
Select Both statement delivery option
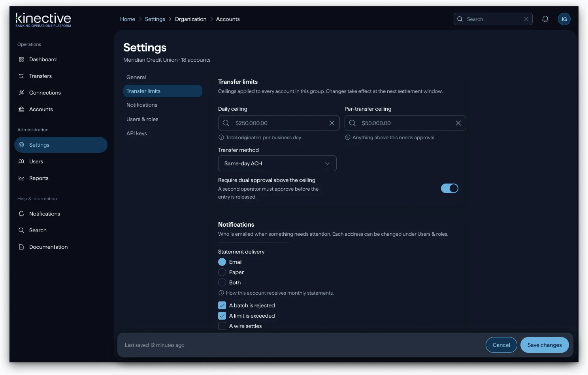(222, 282)
